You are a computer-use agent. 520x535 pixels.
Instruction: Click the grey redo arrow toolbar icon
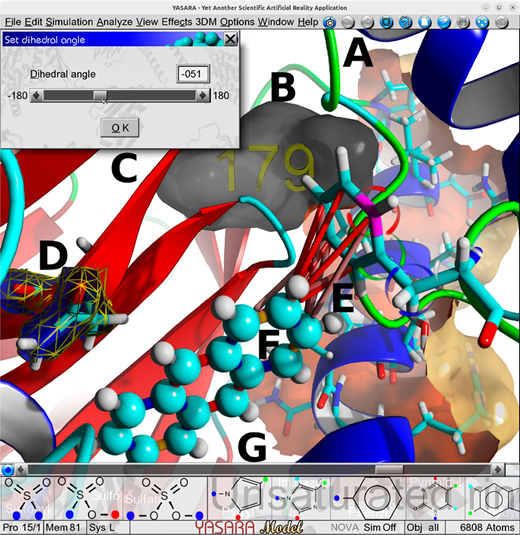(367, 23)
